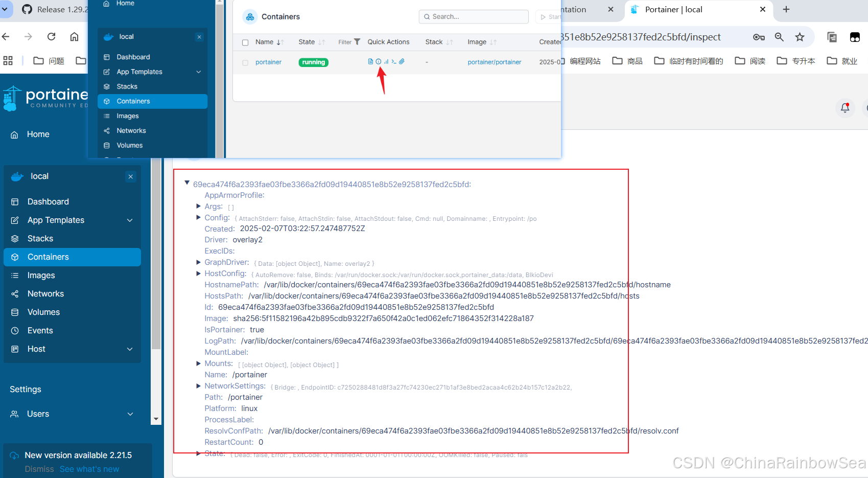The image size is (868, 478).
Task: Open Stacks in the main sidebar
Action: tap(72, 239)
